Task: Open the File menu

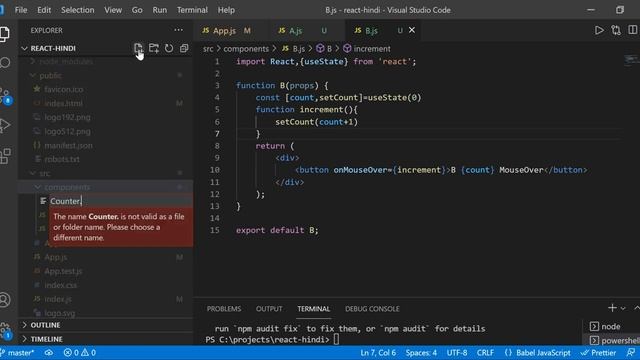Action: (21, 10)
